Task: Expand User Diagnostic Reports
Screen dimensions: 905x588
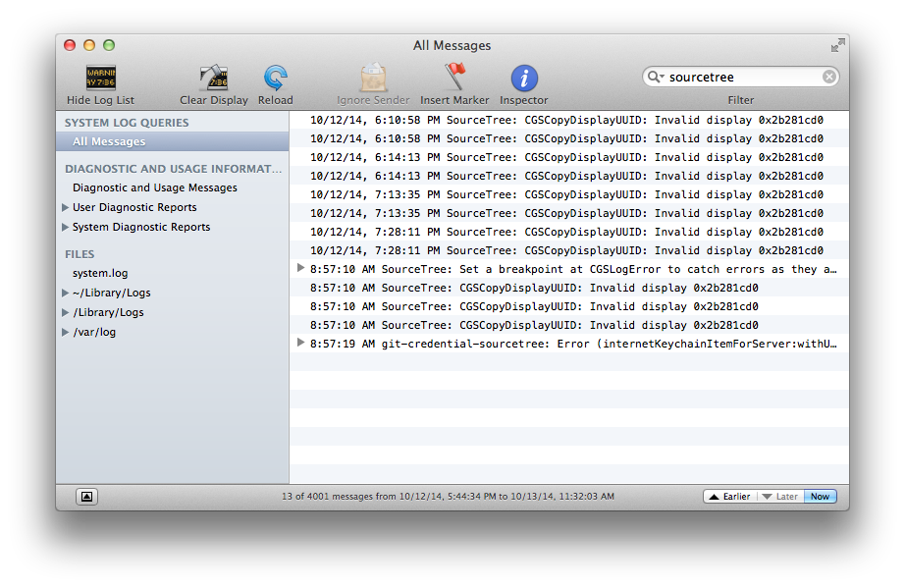Action: pyautogui.click(x=65, y=208)
